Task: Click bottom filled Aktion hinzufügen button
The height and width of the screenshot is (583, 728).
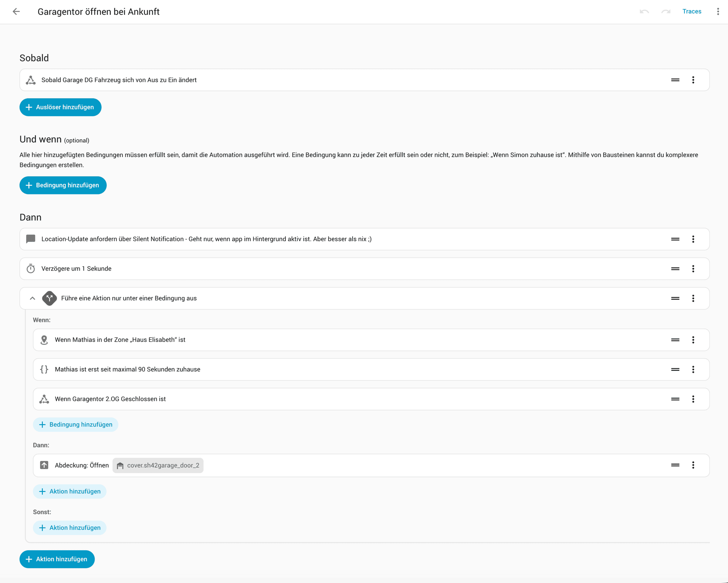Action: coord(57,559)
